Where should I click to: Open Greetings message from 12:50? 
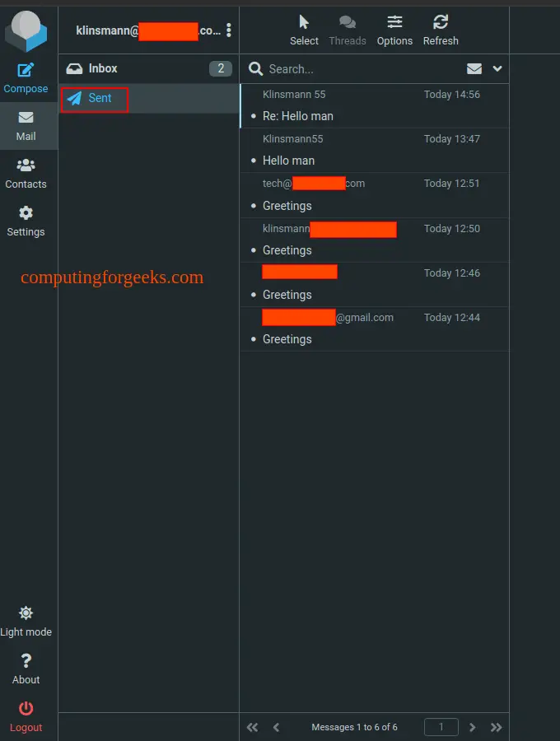pyautogui.click(x=375, y=240)
